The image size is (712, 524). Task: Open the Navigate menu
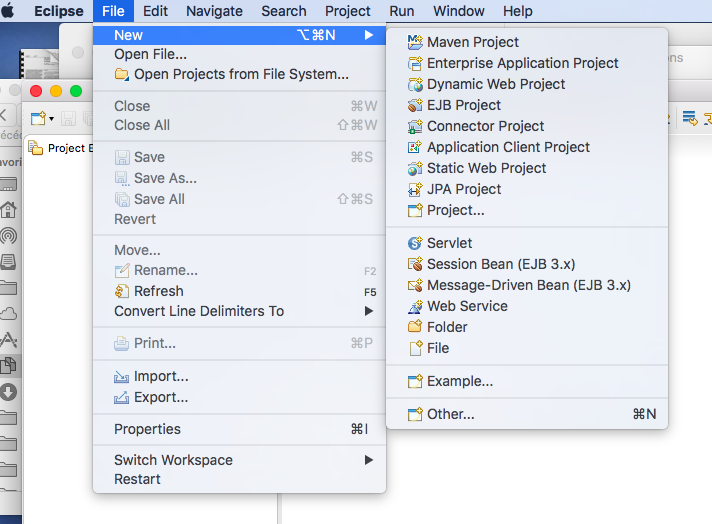coord(214,11)
